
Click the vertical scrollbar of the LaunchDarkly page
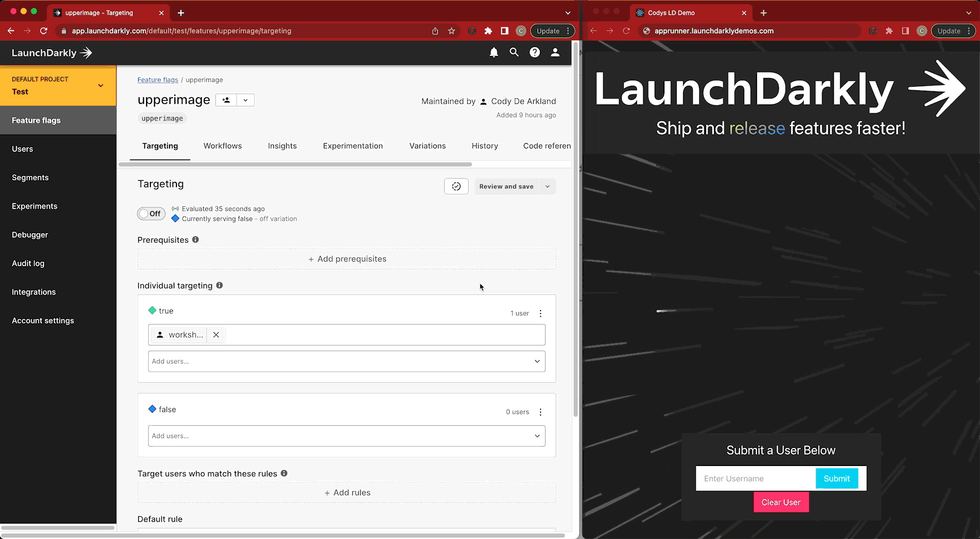pyautogui.click(x=576, y=230)
